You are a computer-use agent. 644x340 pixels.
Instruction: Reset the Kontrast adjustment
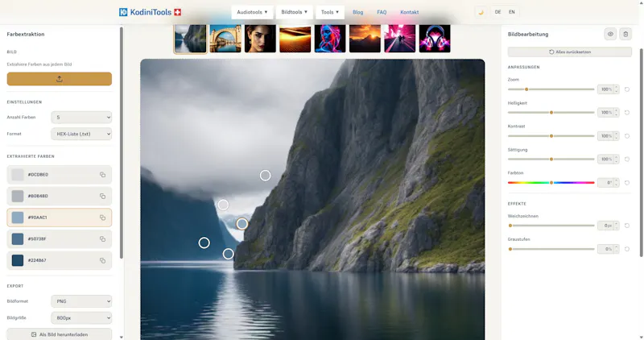(627, 135)
